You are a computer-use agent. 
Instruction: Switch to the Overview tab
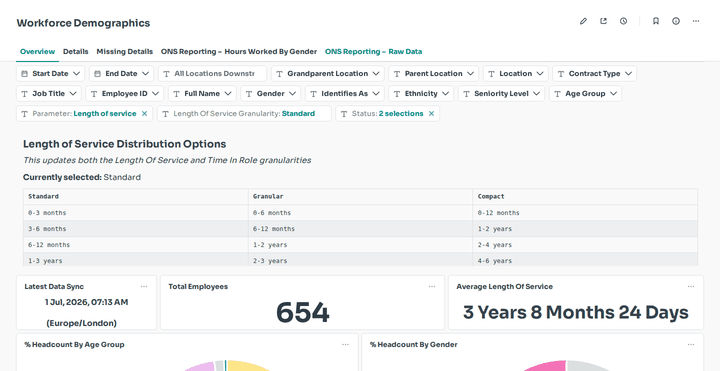pyautogui.click(x=37, y=51)
